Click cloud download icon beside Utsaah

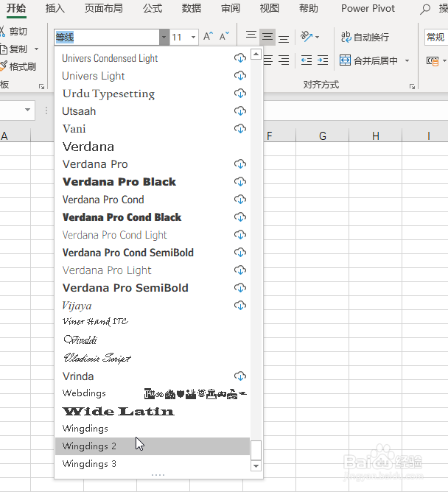(x=240, y=110)
